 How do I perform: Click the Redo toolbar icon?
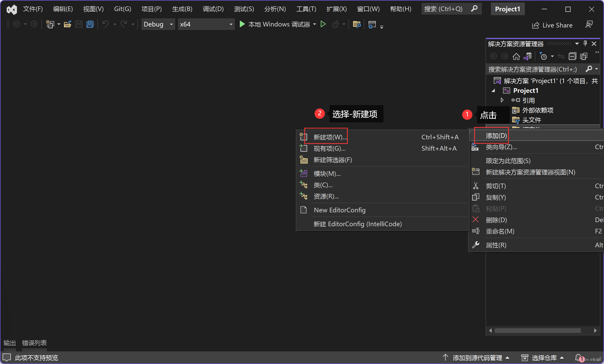point(124,24)
